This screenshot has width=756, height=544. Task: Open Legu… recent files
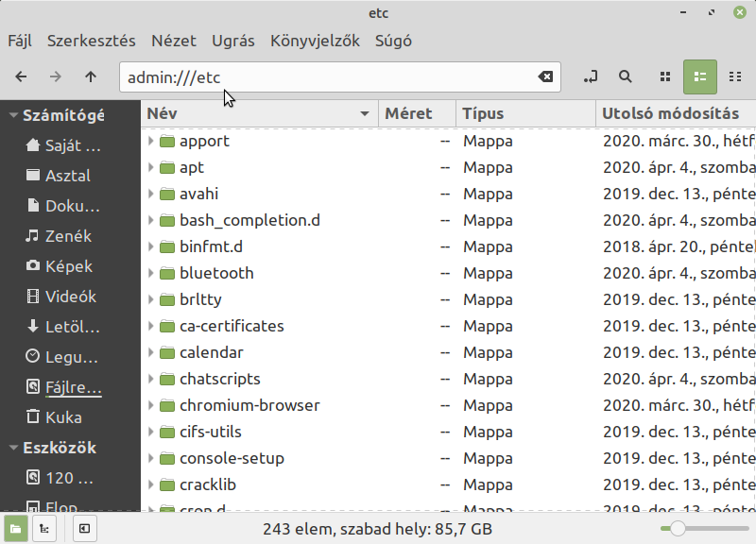pyautogui.click(x=61, y=357)
